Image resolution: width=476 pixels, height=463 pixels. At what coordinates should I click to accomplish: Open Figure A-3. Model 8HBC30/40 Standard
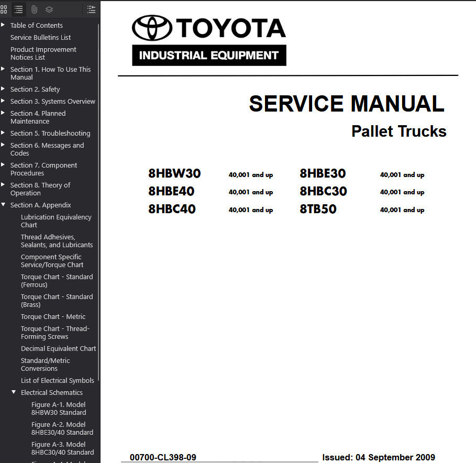click(62, 448)
